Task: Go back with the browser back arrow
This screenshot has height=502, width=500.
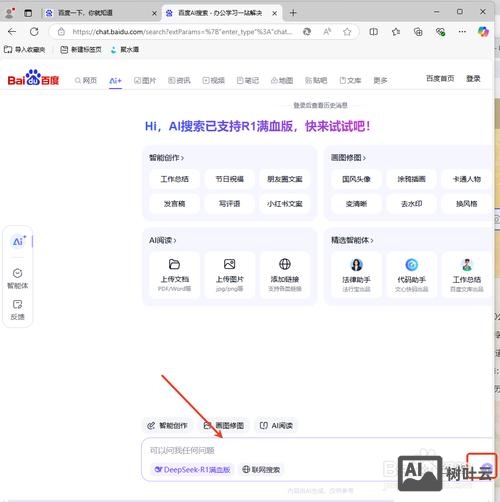Action: pos(12,32)
